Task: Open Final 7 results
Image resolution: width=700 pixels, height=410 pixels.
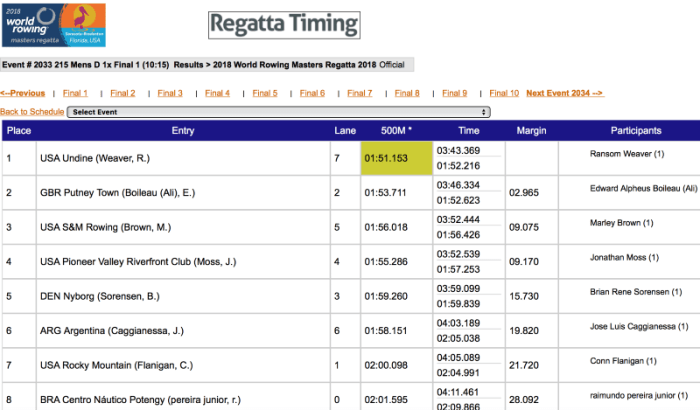Action: coord(359,93)
